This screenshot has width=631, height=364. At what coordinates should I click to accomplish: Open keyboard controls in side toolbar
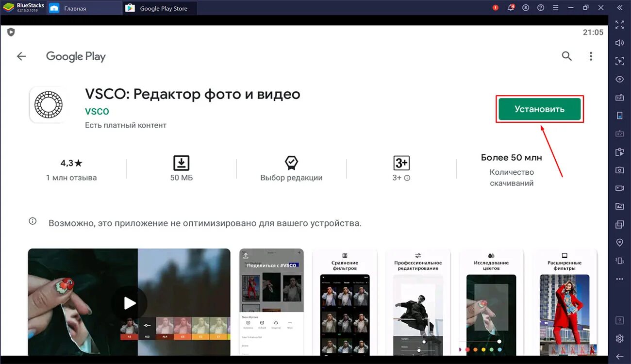point(619,97)
